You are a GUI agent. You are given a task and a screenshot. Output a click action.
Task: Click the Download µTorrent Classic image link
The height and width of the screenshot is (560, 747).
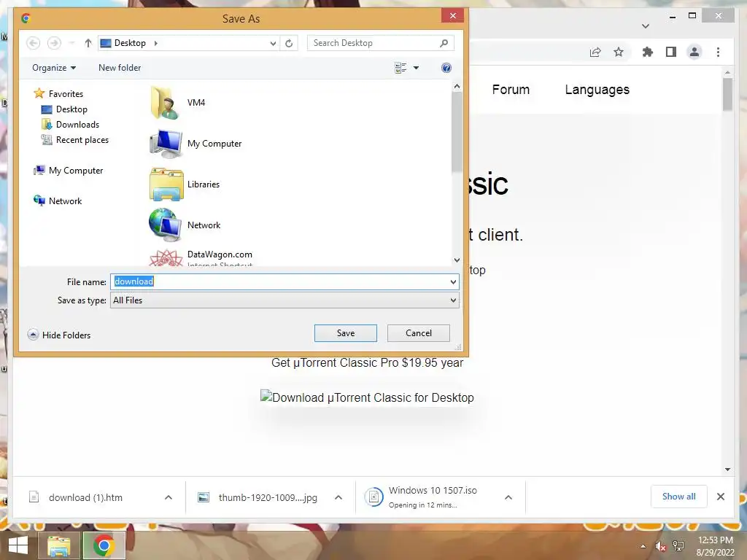[x=368, y=397]
